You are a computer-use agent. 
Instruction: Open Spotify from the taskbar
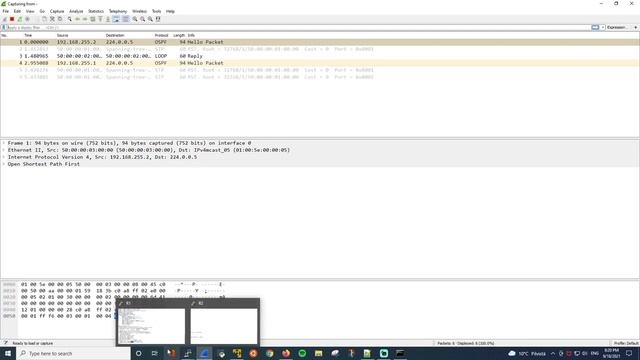point(302,353)
